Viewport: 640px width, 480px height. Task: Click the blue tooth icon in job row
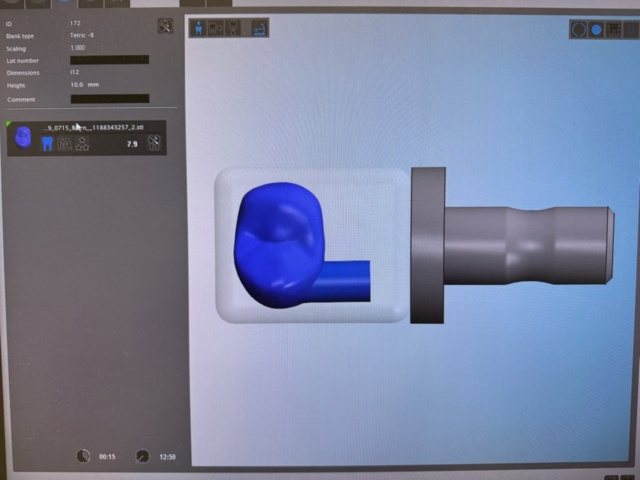[47, 144]
